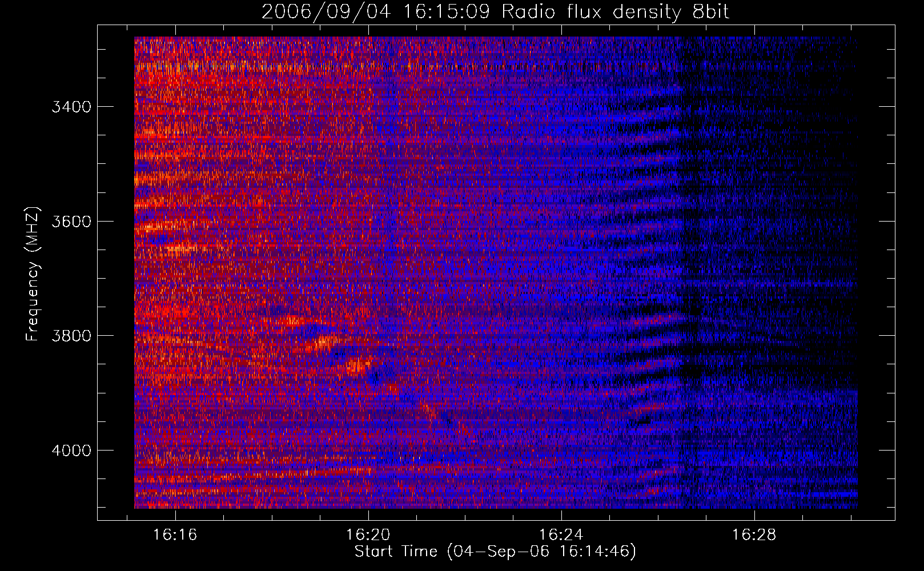Click the 16:28 time tick label
The image size is (924, 571).
tap(754, 535)
